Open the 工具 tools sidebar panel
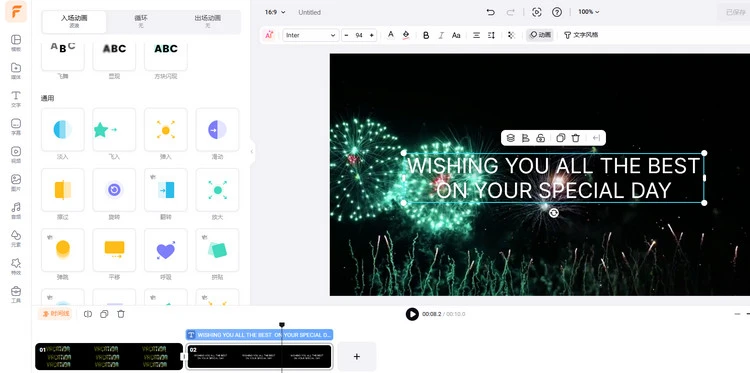This screenshot has width=750, height=373. click(x=16, y=295)
